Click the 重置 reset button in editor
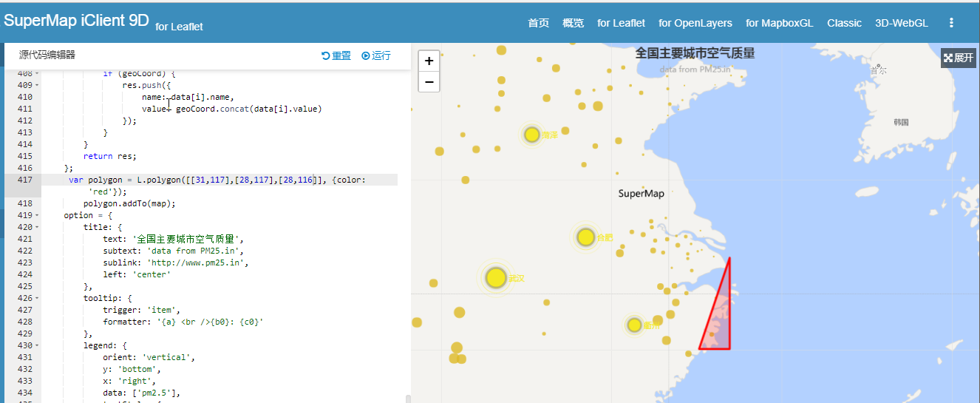This screenshot has height=403, width=980. pos(336,55)
